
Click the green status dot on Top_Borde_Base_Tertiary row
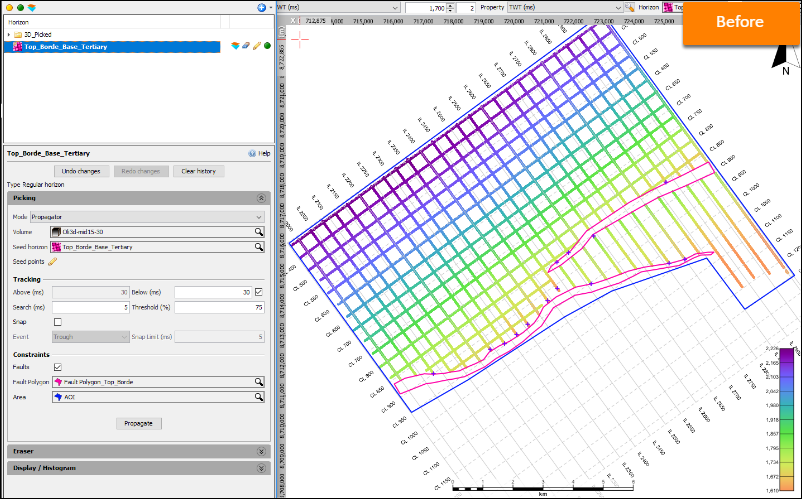click(267, 46)
